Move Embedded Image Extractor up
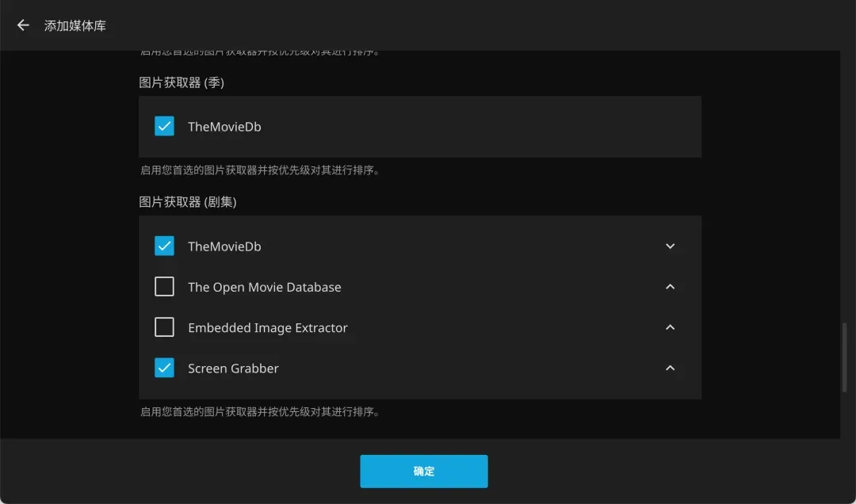Image resolution: width=856 pixels, height=504 pixels. click(x=671, y=327)
